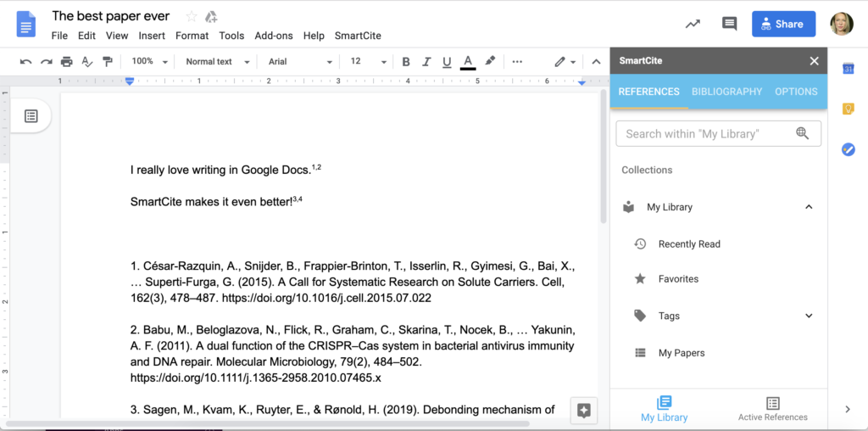Viewport: 868px width, 431px height.
Task: Open the text color picker
Action: tap(468, 62)
